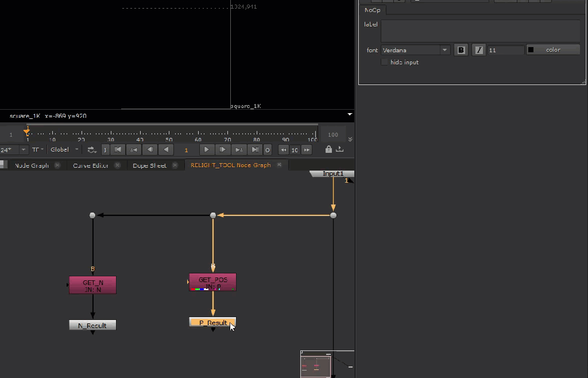588x378 pixels.
Task: Click the label text field
Action: [x=480, y=30]
